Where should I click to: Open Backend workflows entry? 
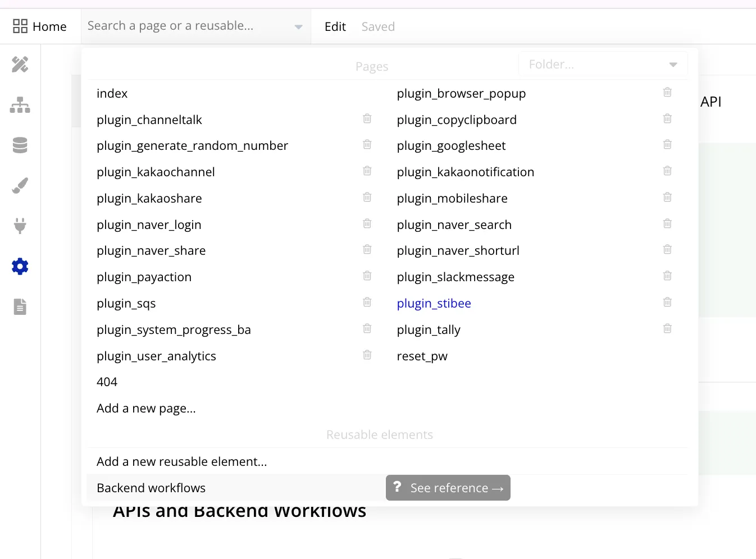pos(151,488)
